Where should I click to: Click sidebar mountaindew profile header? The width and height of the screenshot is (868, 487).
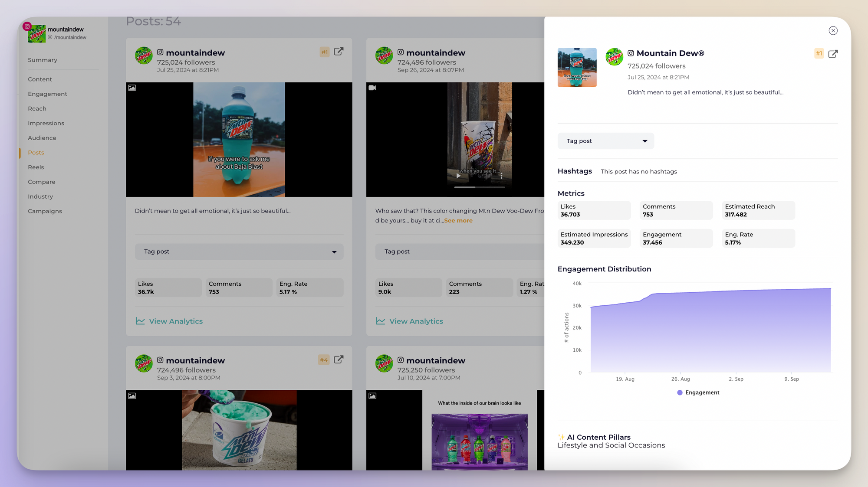tap(57, 33)
